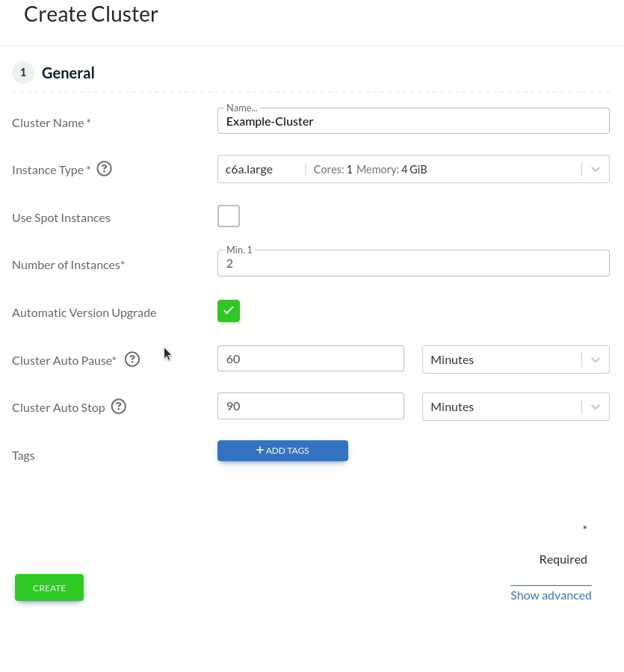Viewport: 624px width, 672px height.
Task: Open the Instance Type help tooltip
Action: tap(104, 169)
